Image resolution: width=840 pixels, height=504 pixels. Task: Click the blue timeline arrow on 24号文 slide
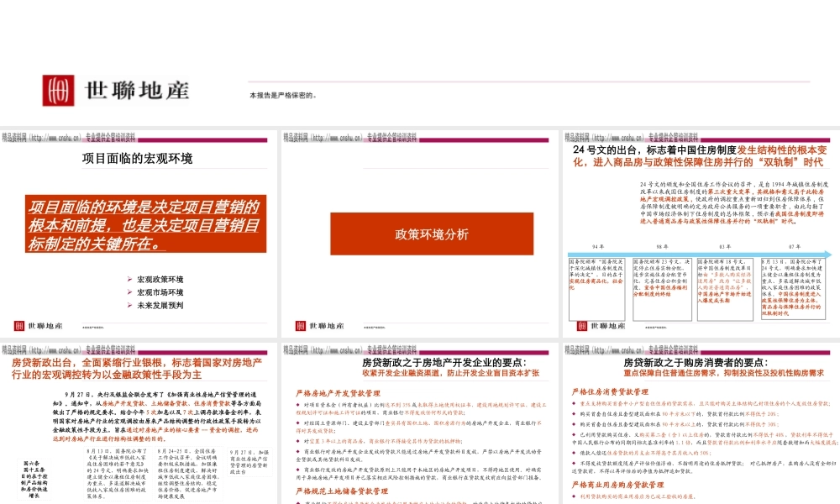pos(700,255)
